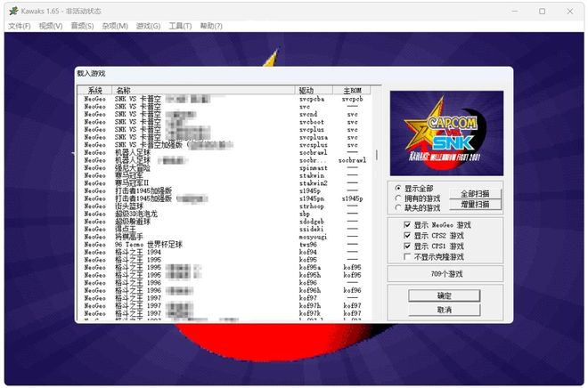This screenshot has width=588, height=388.
Task: Select the kof97k game row
Action: pos(224,313)
